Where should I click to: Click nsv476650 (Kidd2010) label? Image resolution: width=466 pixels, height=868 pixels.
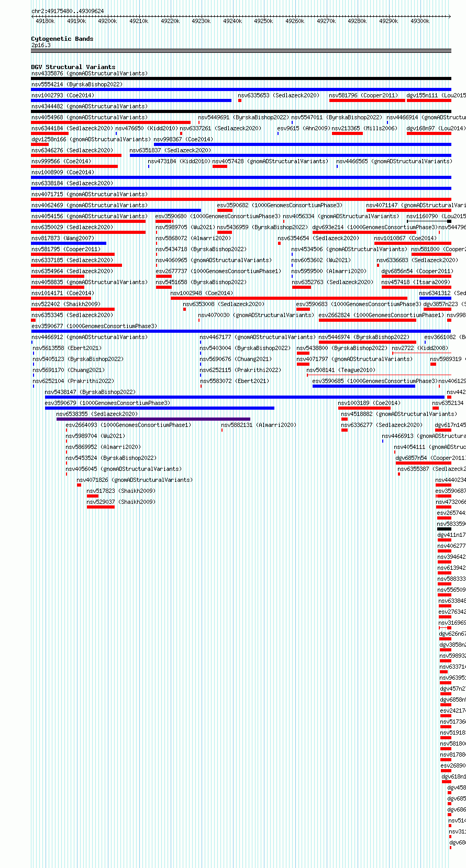click(x=146, y=128)
